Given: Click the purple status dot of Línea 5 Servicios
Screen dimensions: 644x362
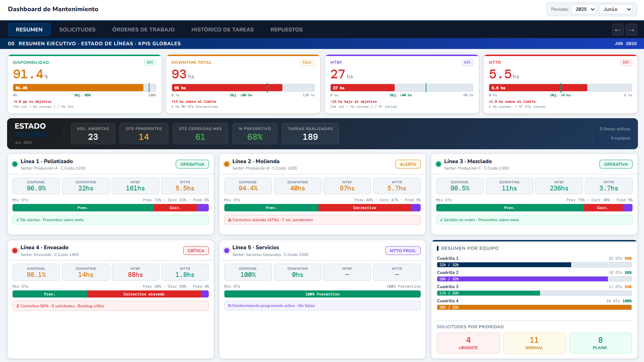Looking at the screenshot, I should click(227, 251).
